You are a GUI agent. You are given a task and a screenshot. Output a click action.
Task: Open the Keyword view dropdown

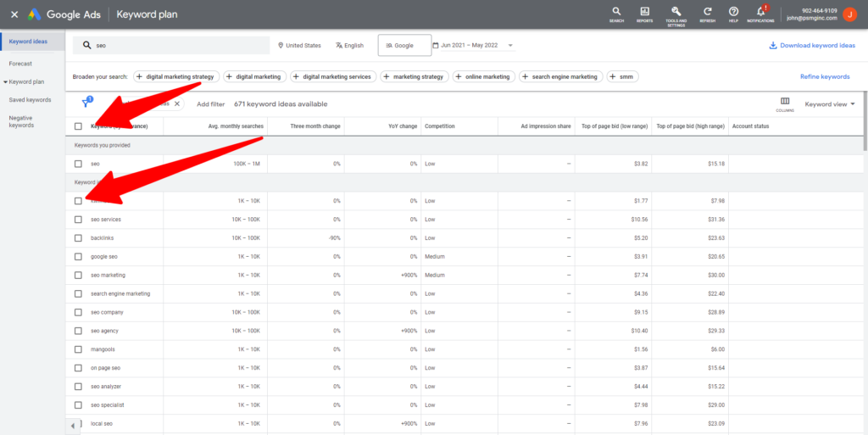pyautogui.click(x=829, y=104)
